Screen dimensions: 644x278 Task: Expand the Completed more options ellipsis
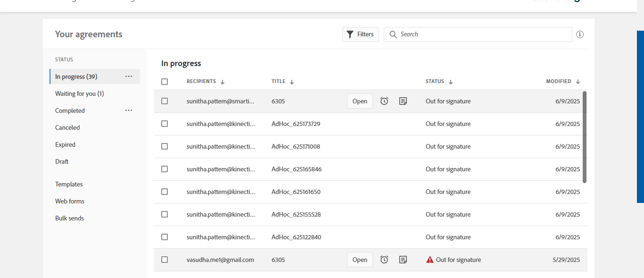click(x=129, y=110)
